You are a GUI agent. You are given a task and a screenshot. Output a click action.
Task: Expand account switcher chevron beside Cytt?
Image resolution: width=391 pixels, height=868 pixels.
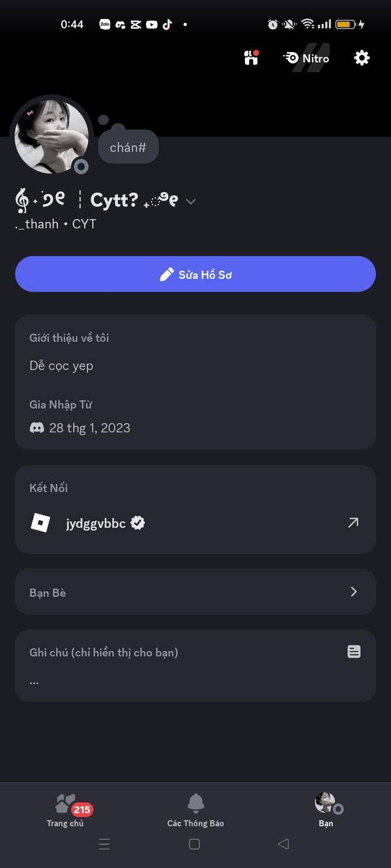[190, 201]
